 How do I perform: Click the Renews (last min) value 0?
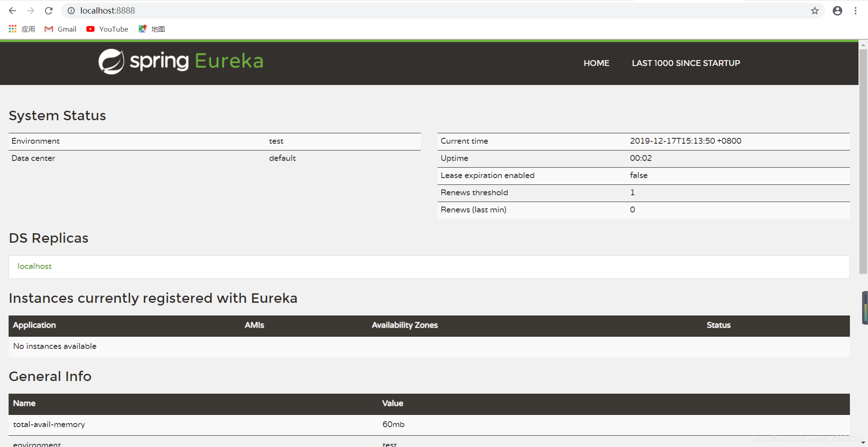coord(632,210)
